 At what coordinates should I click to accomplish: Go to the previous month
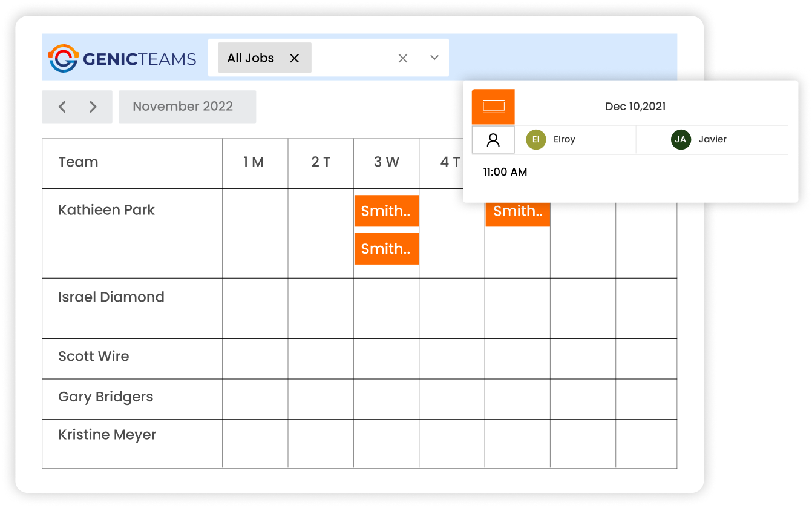tap(62, 107)
